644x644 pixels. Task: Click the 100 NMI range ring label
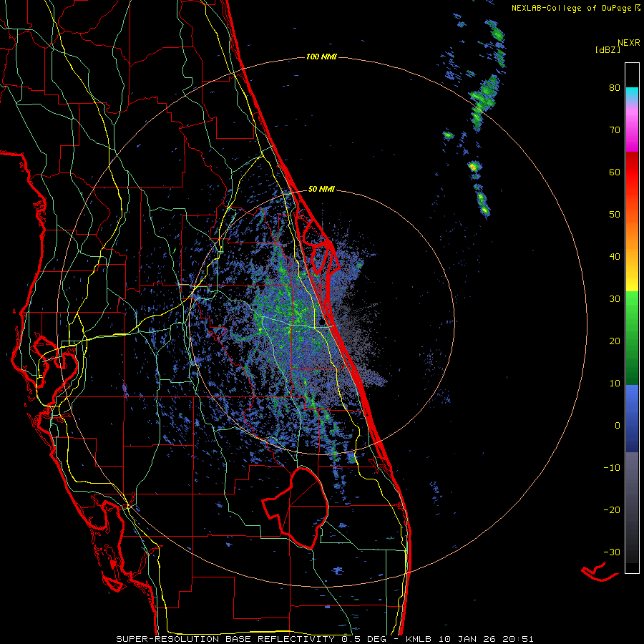point(321,57)
